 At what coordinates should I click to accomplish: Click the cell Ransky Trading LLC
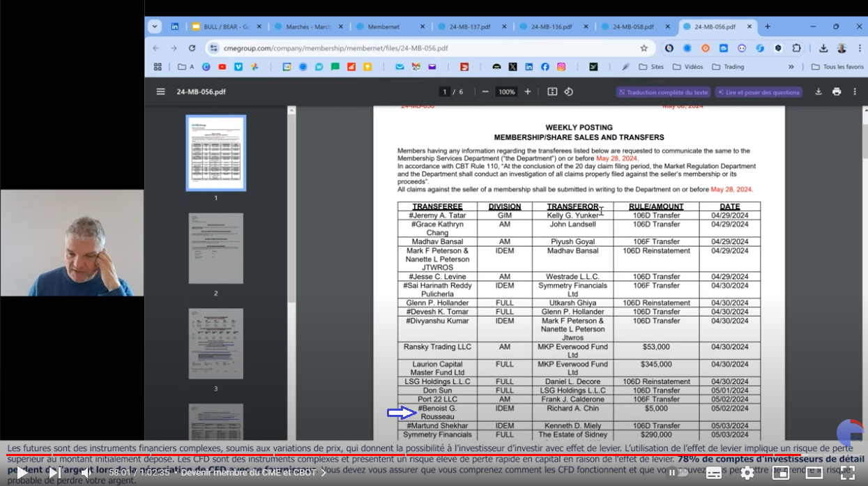pos(437,351)
